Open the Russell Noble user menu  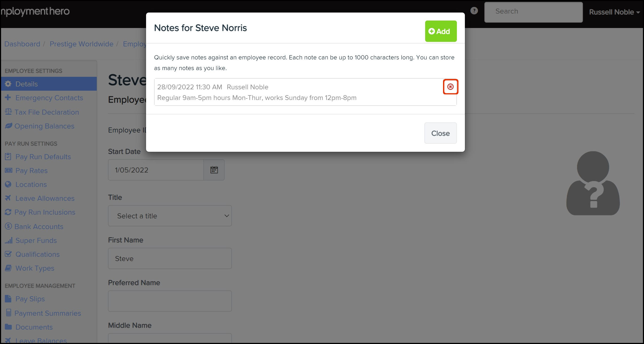[614, 12]
